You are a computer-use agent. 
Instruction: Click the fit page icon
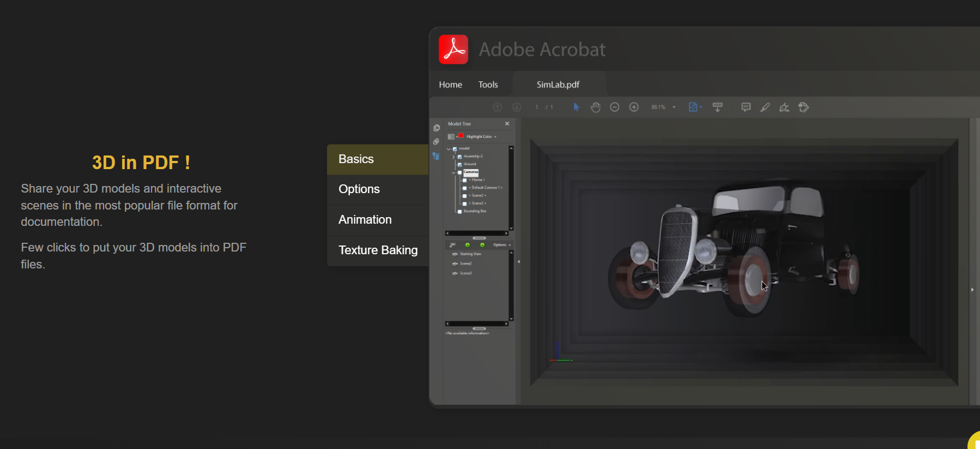pyautogui.click(x=693, y=107)
